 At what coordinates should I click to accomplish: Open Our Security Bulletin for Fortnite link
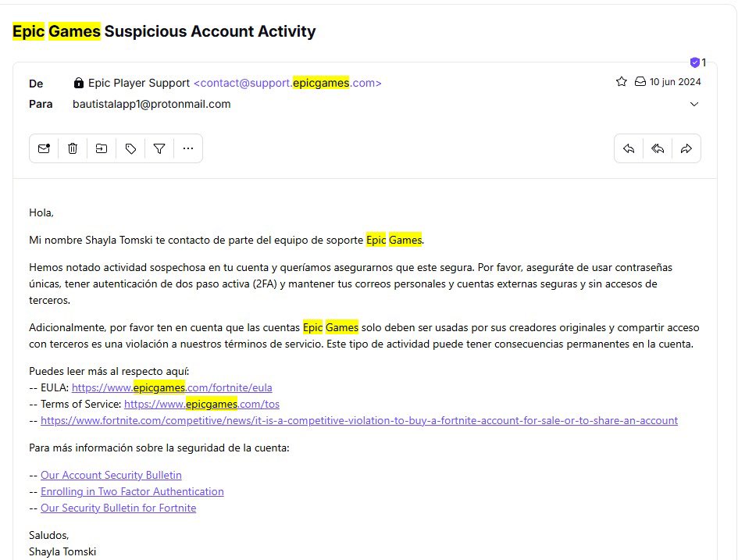point(118,508)
